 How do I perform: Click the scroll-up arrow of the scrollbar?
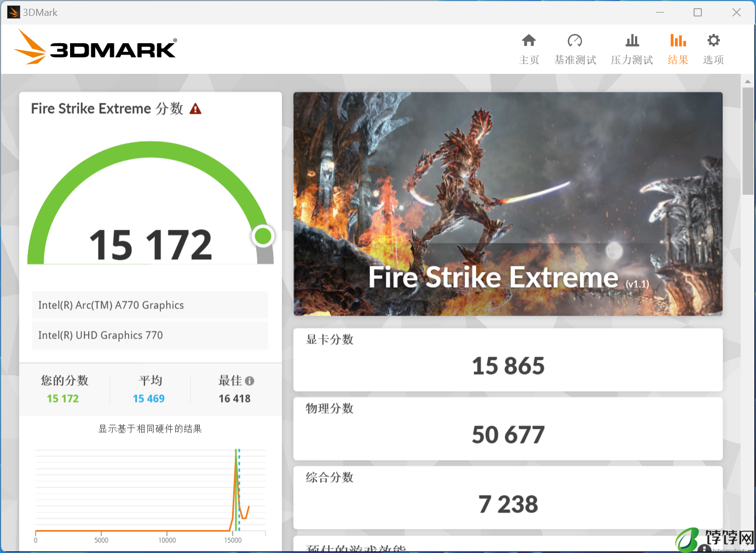pyautogui.click(x=748, y=81)
